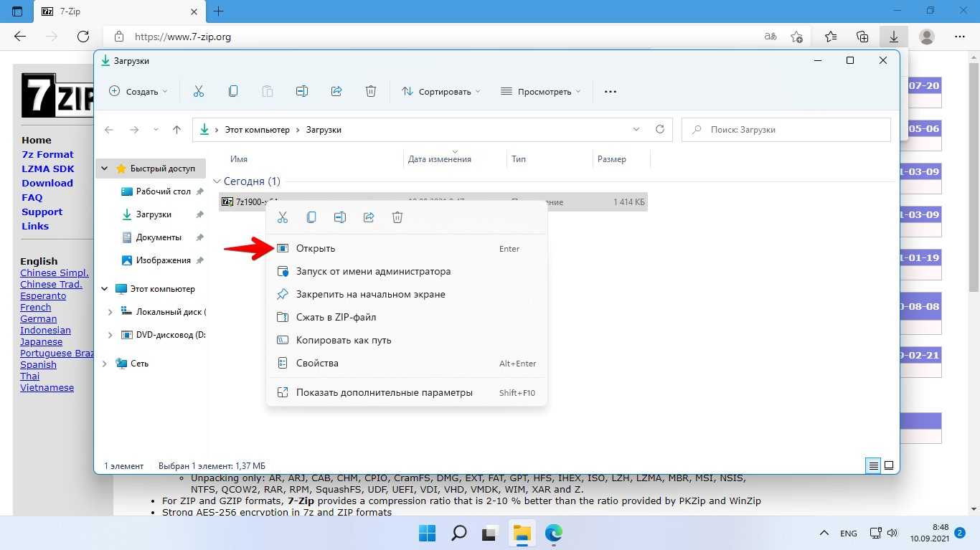Click the Share icon in Explorer toolbar
Image resolution: width=980 pixels, height=550 pixels.
tap(336, 91)
